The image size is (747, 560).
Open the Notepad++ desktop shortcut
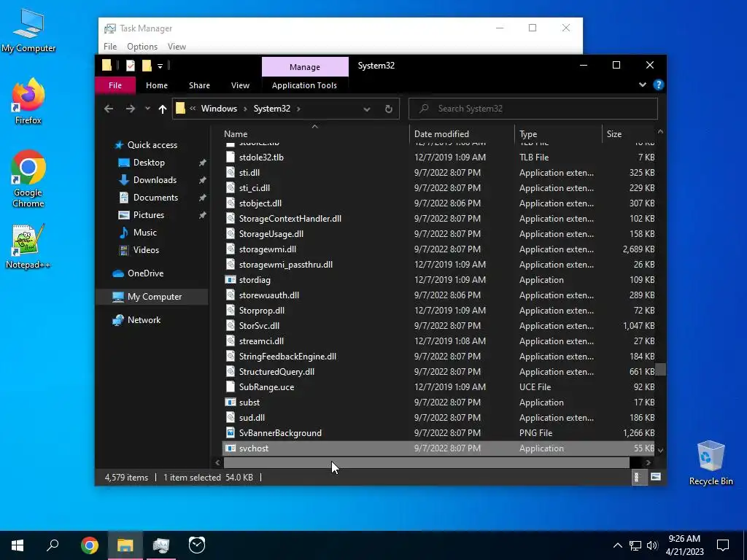point(28,246)
